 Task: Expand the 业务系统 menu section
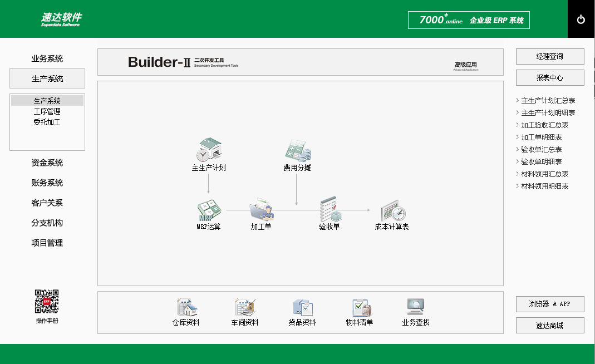point(47,59)
